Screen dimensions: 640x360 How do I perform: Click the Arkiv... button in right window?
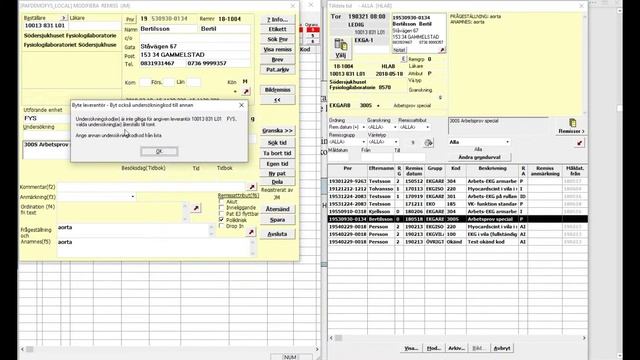pyautogui.click(x=456, y=348)
